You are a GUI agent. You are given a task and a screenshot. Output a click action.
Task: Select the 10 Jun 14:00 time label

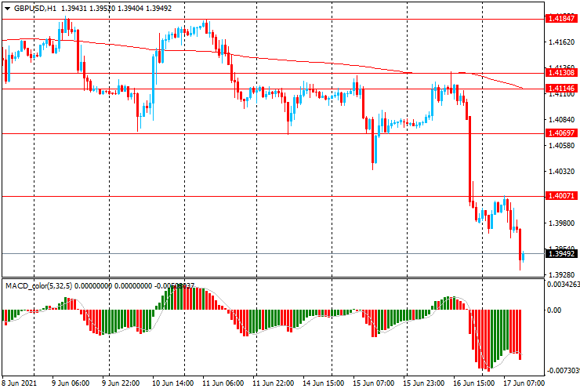pos(172,383)
